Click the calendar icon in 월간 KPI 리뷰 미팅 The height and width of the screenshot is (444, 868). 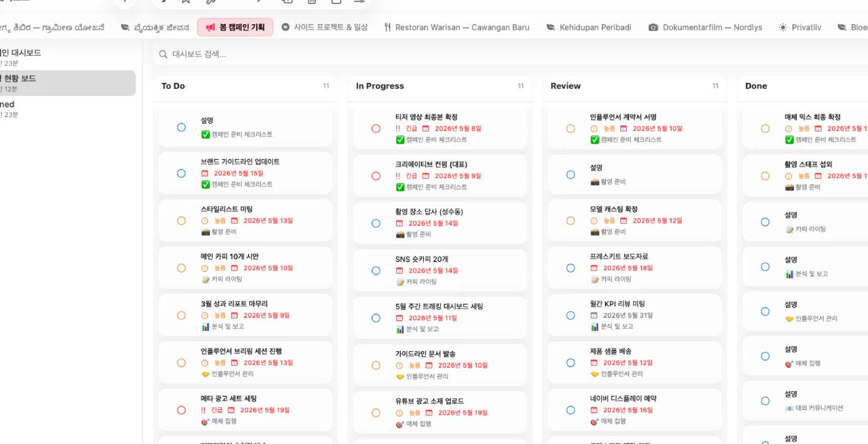point(594,316)
